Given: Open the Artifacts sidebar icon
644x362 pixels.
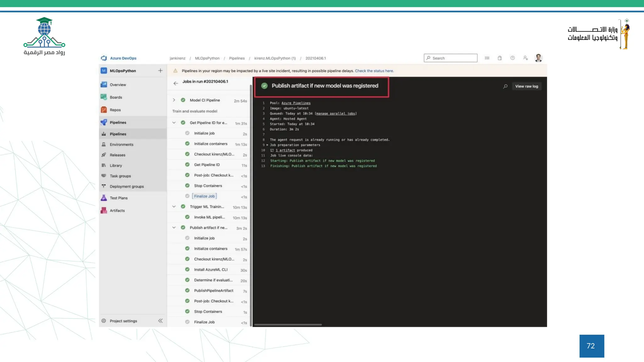Looking at the screenshot, I should [x=104, y=211].
